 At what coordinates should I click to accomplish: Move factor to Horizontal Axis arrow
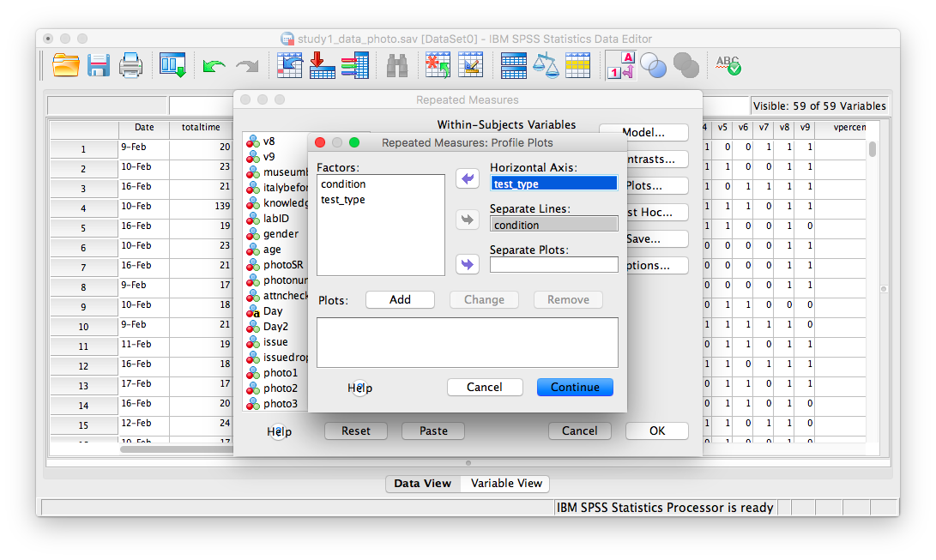[x=468, y=178]
